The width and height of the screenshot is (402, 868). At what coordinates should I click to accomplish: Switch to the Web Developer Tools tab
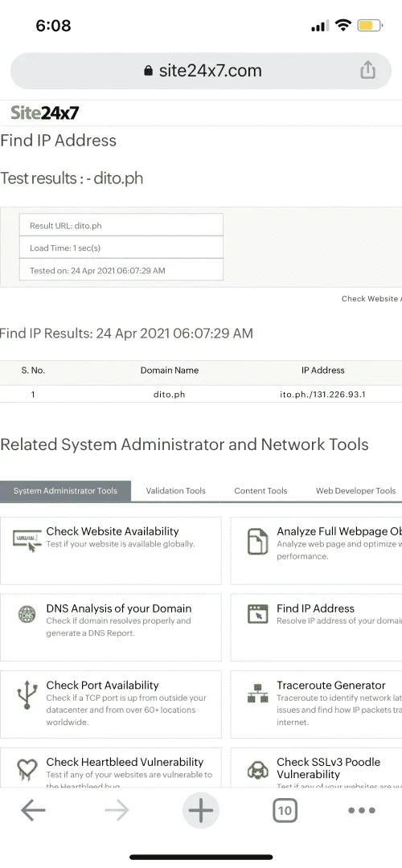[356, 491]
